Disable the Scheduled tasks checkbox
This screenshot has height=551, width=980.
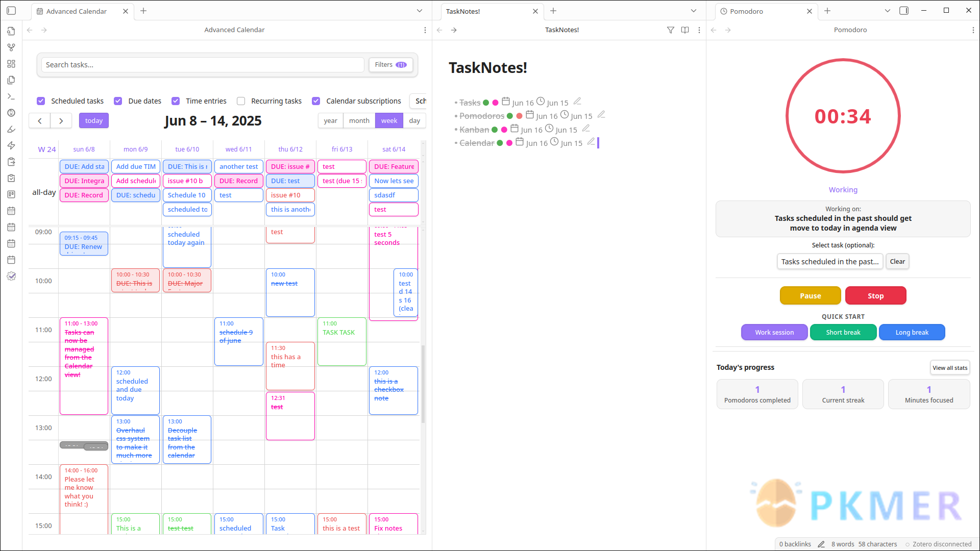coord(40,101)
